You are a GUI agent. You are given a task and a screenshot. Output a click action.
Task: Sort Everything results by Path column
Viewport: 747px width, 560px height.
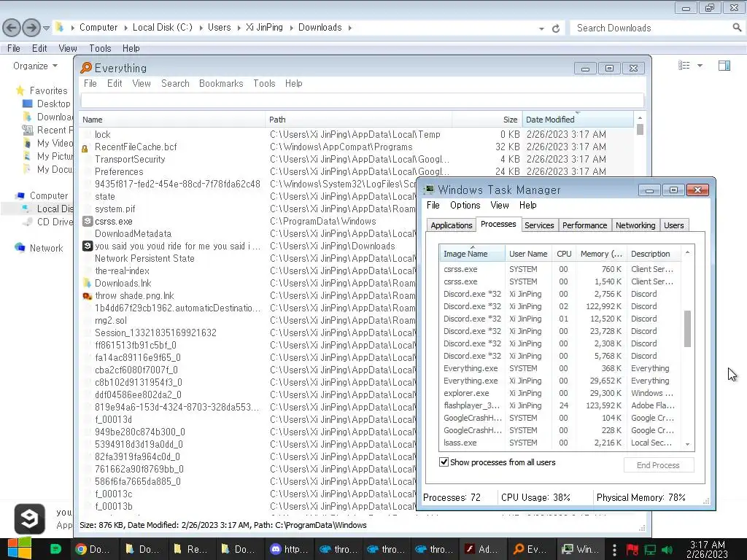tap(358, 120)
